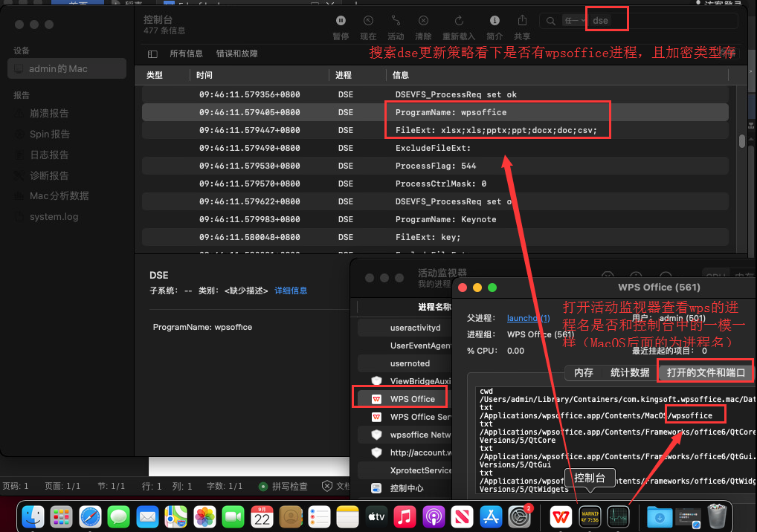Image resolution: width=757 pixels, height=532 pixels.
Task: Switch to the 内存 tab in WPS Office window
Action: (x=583, y=372)
